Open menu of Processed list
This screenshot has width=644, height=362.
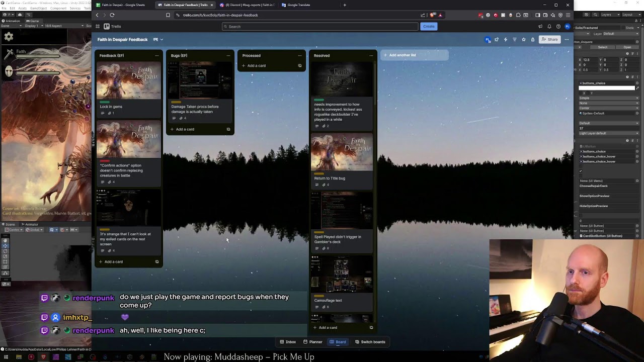pos(300,55)
